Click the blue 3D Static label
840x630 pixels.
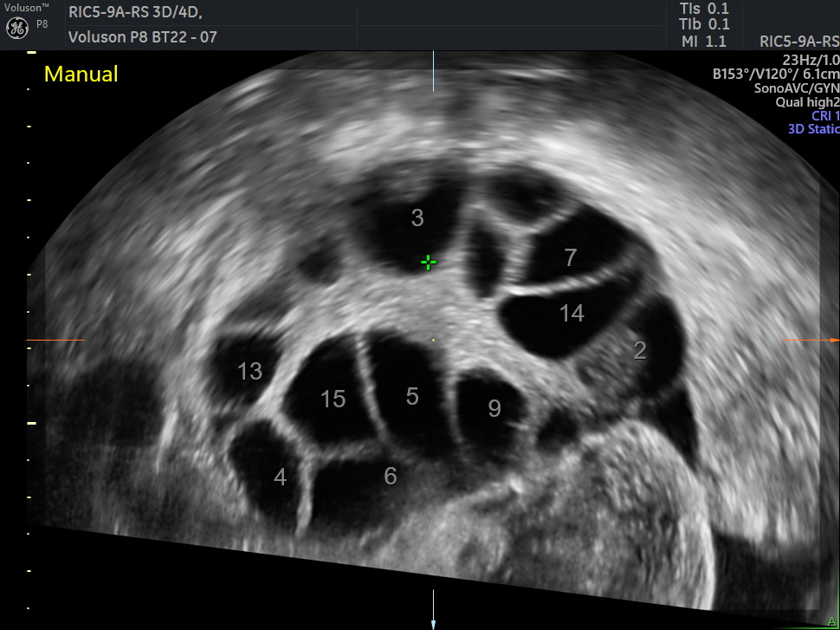[x=813, y=129]
